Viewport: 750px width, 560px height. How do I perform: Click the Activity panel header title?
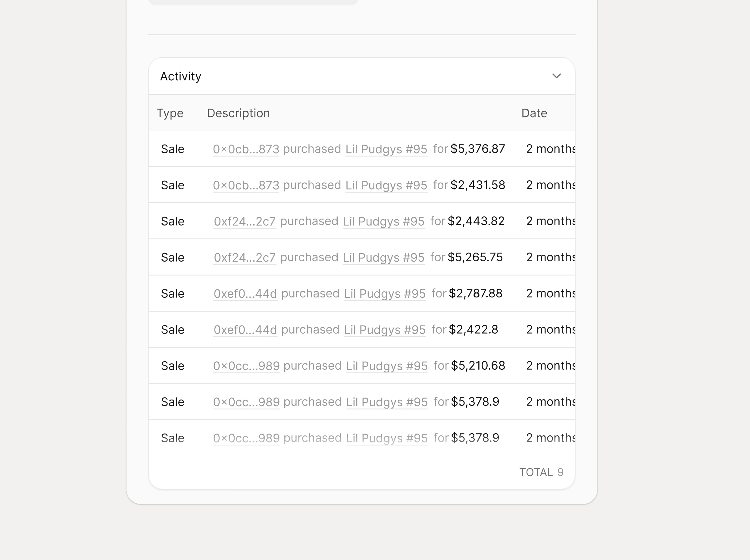[180, 76]
